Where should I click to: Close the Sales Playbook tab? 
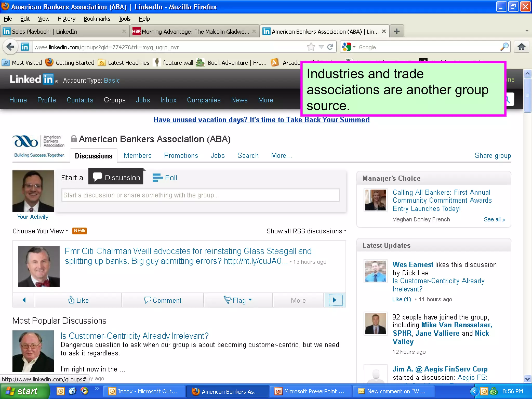pyautogui.click(x=124, y=31)
